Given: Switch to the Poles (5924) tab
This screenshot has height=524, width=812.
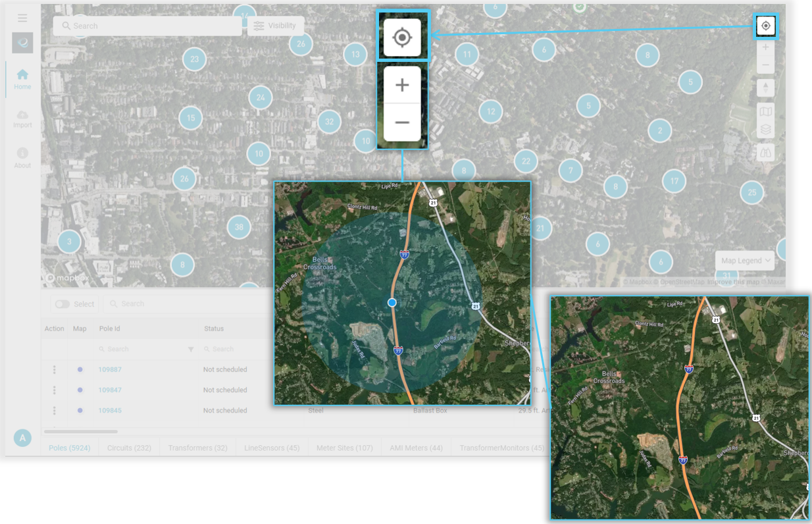Looking at the screenshot, I should click(70, 448).
